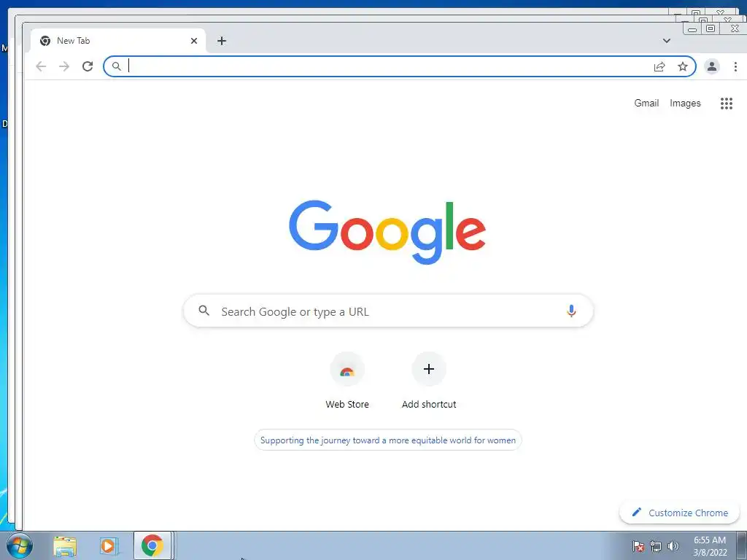Open the Chrome three-dot menu
This screenshot has height=560, width=747.
pyautogui.click(x=735, y=66)
